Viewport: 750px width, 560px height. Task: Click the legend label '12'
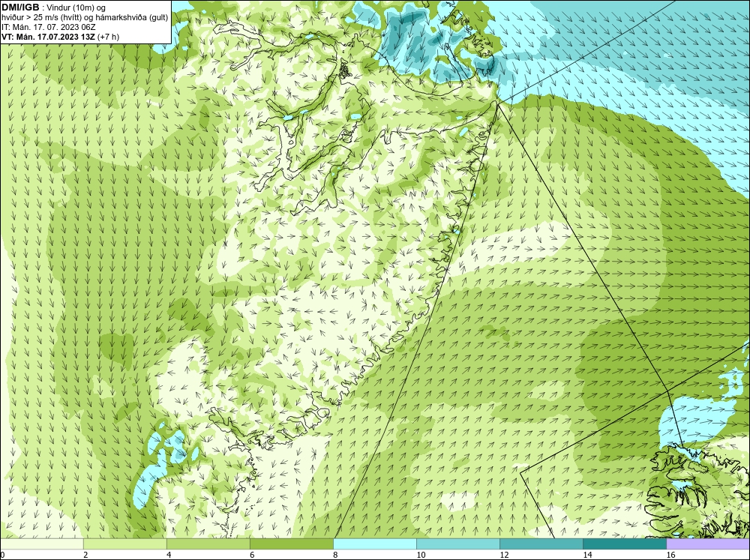504,555
